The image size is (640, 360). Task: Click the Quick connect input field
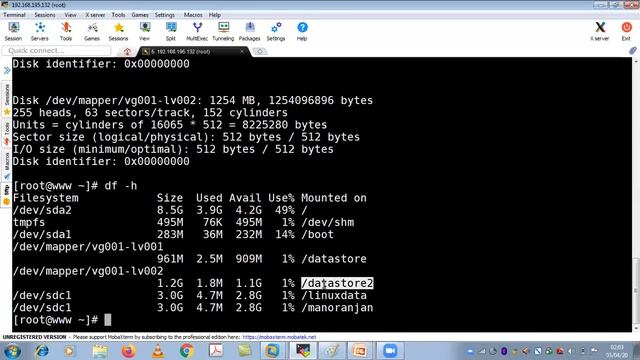click(56, 51)
